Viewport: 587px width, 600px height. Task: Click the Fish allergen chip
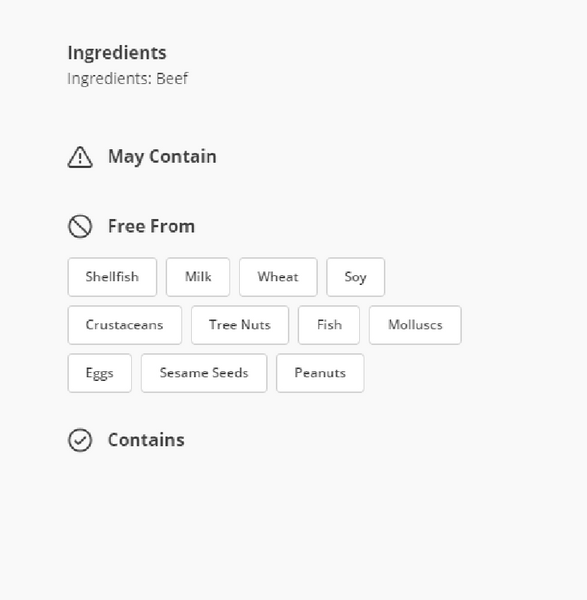pyautogui.click(x=329, y=325)
